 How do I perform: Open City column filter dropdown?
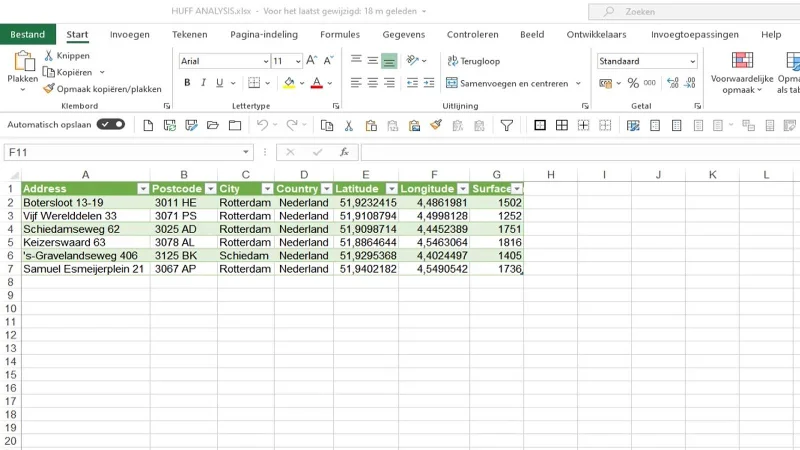point(267,189)
